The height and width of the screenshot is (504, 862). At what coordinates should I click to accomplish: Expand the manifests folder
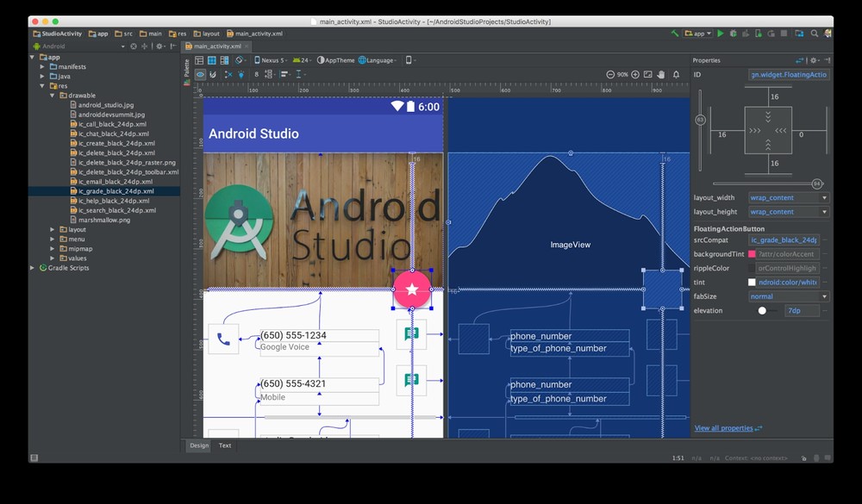coord(41,66)
